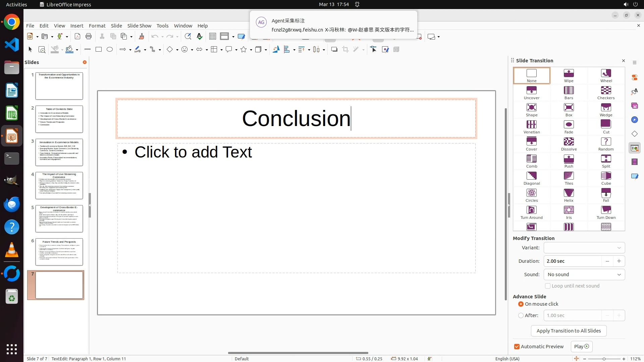This screenshot has width=644, height=362.
Task: Expand the Stars and Banners dropdown arrow
Action: tap(251, 50)
